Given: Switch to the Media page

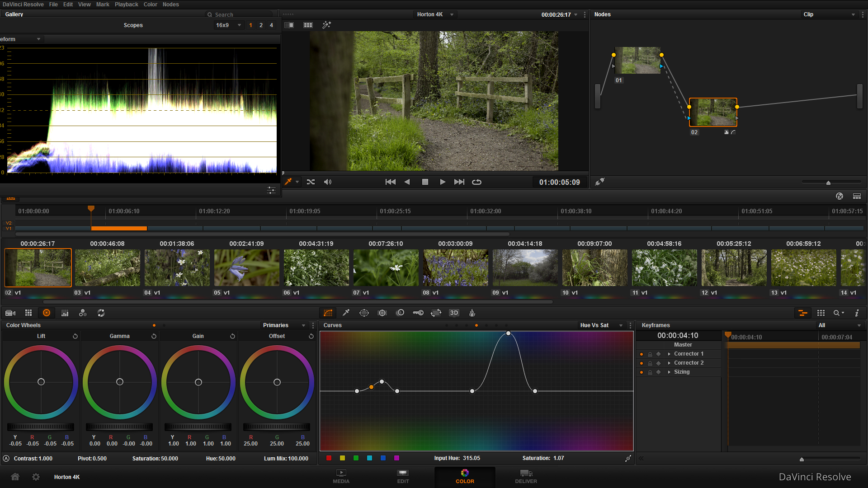Looking at the screenshot, I should tap(341, 476).
